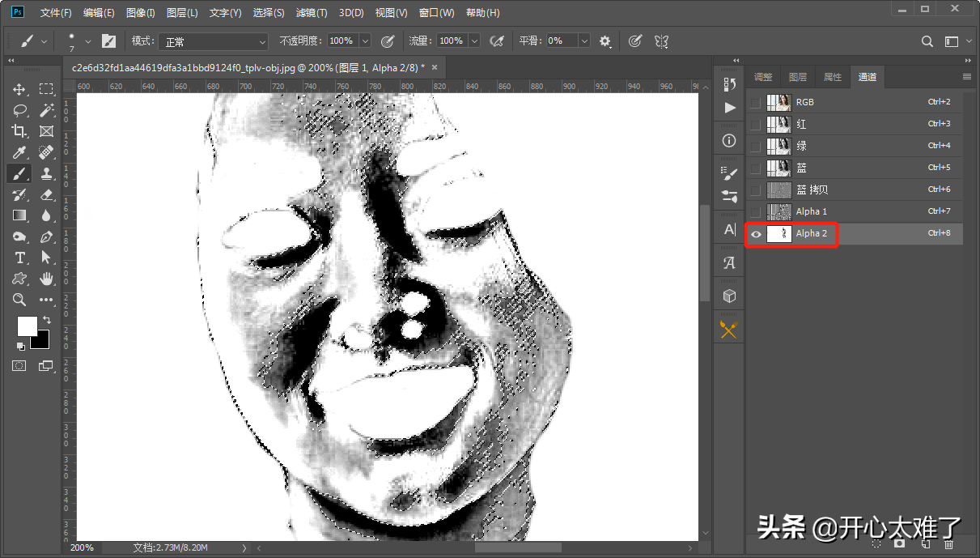The height and width of the screenshot is (558, 980).
Task: Select the Spot Healing Brush tool
Action: pyautogui.click(x=46, y=152)
